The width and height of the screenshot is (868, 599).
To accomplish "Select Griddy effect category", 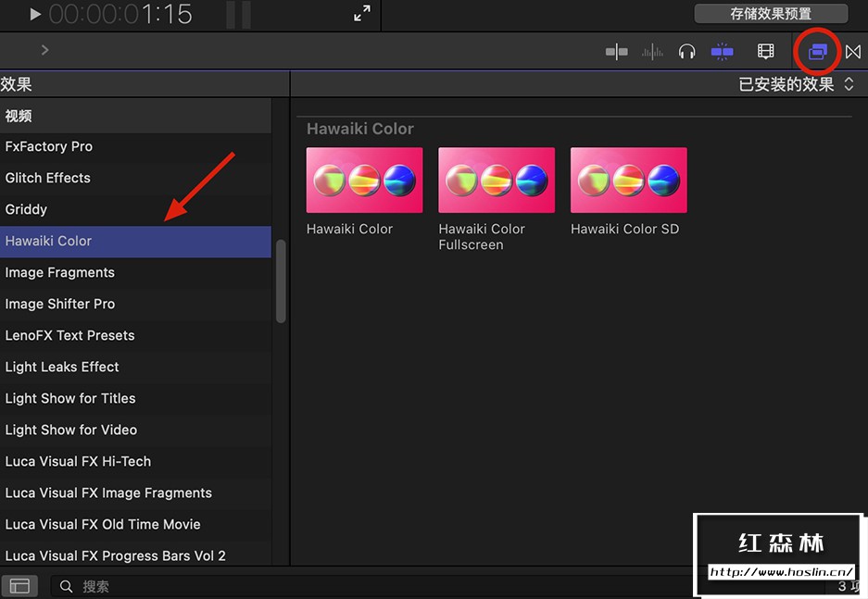I will point(135,209).
